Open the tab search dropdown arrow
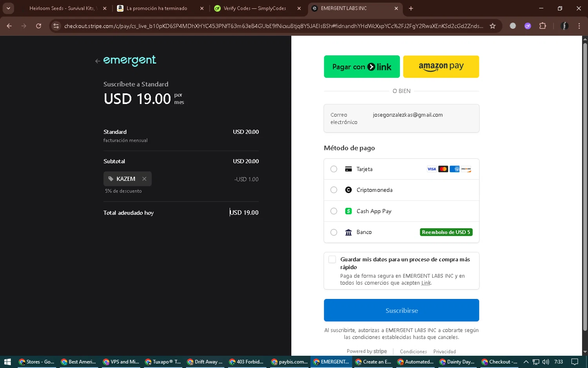 pyautogui.click(x=8, y=8)
